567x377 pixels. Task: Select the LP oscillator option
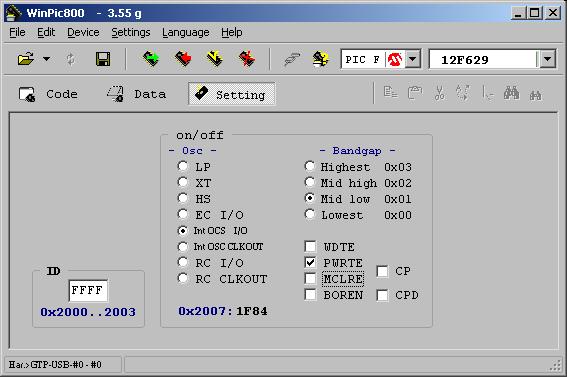(x=183, y=166)
